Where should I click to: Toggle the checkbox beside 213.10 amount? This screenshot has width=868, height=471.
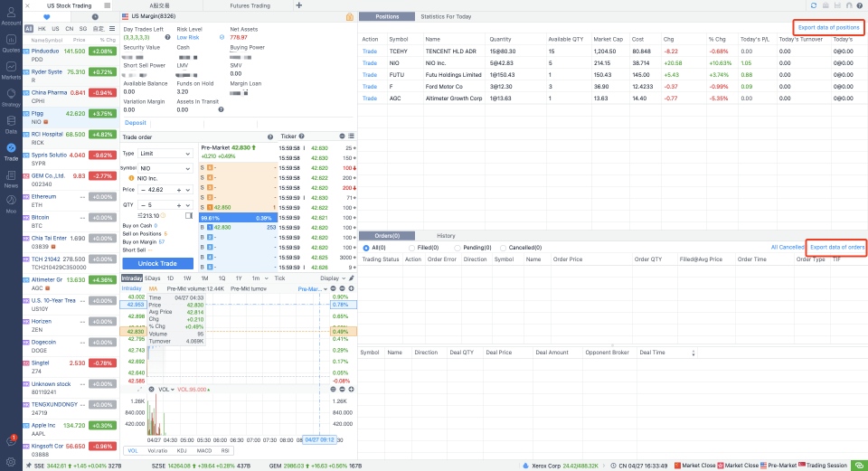pyautogui.click(x=189, y=215)
